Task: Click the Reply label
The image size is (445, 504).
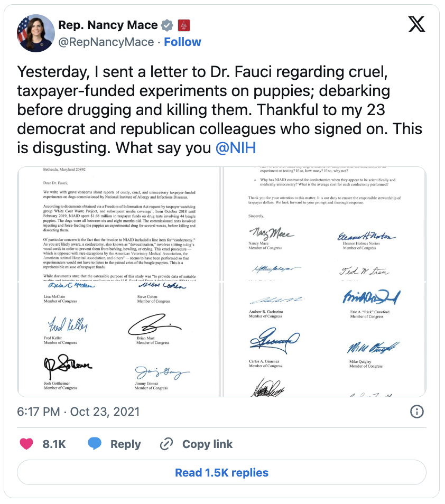Action: [x=125, y=444]
